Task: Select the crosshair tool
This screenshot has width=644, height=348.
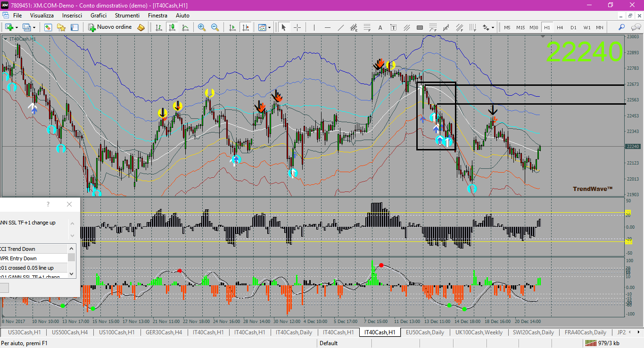Action: [297, 27]
